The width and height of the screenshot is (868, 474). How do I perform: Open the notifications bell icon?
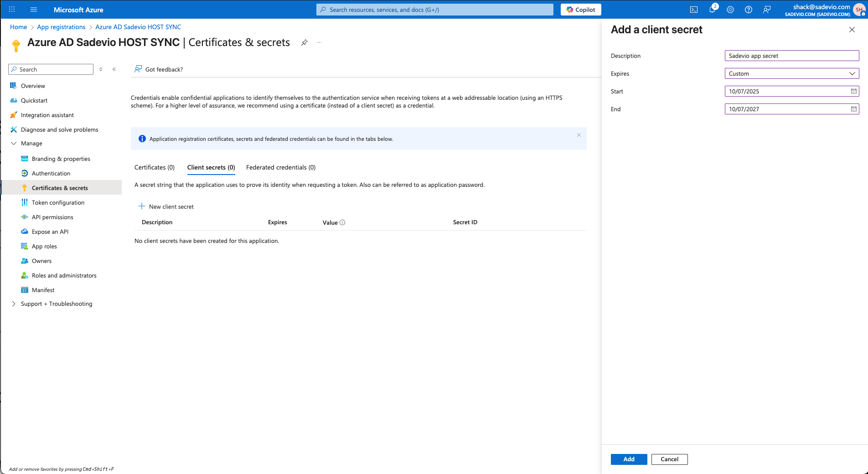point(712,10)
